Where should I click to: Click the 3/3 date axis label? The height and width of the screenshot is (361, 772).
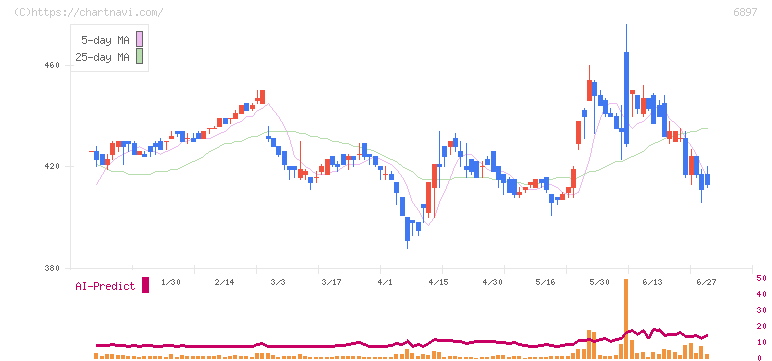pos(278,282)
